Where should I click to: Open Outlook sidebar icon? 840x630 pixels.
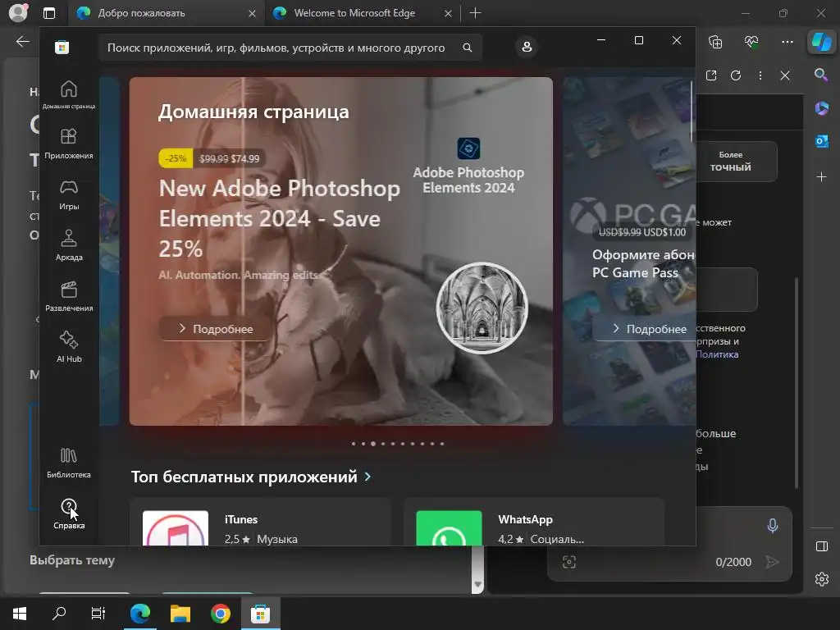pos(821,141)
